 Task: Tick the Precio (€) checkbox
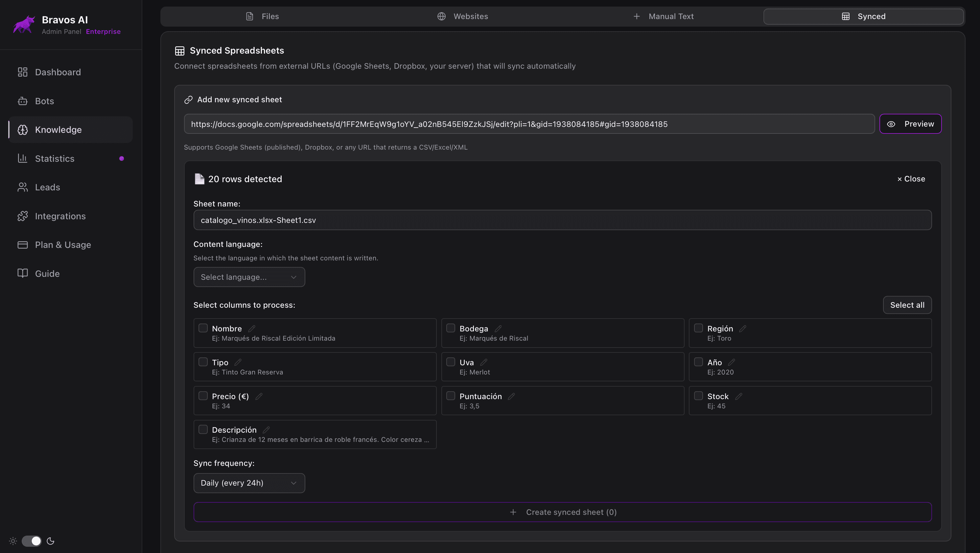203,396
